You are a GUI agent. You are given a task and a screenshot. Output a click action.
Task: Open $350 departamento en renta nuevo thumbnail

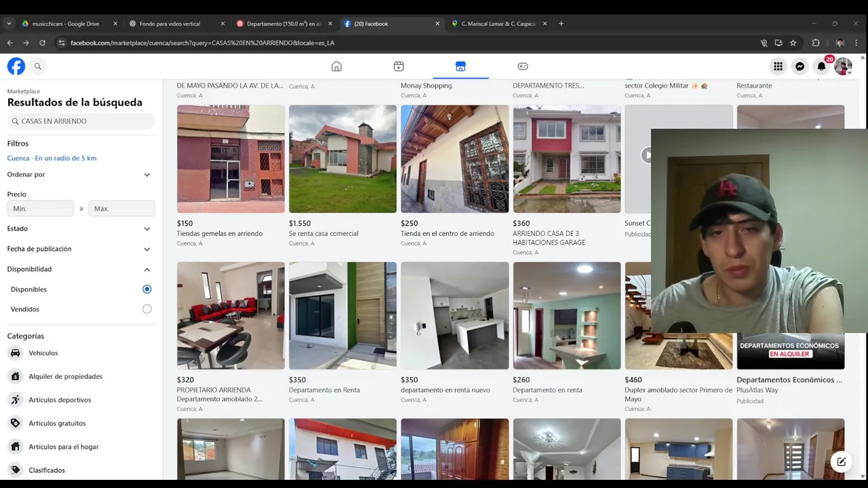point(454,316)
